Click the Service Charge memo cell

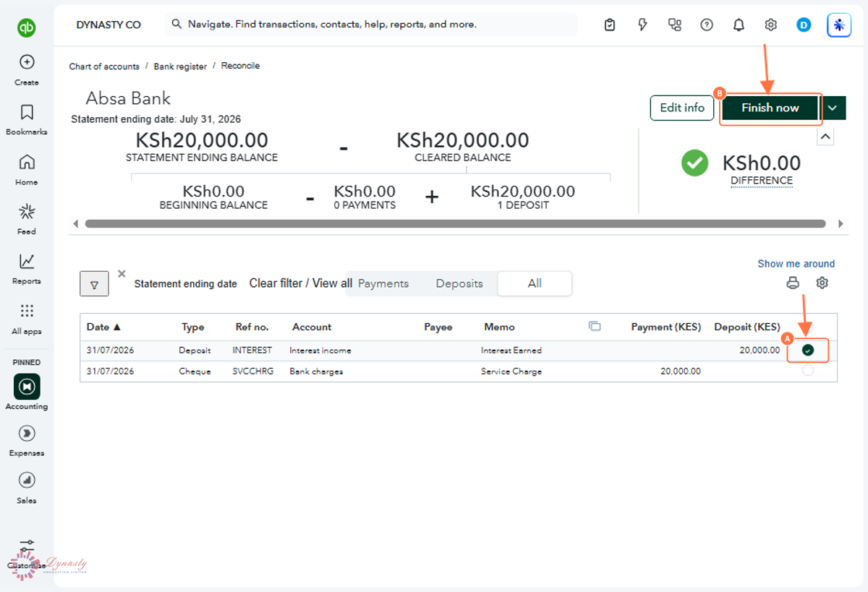coord(511,372)
